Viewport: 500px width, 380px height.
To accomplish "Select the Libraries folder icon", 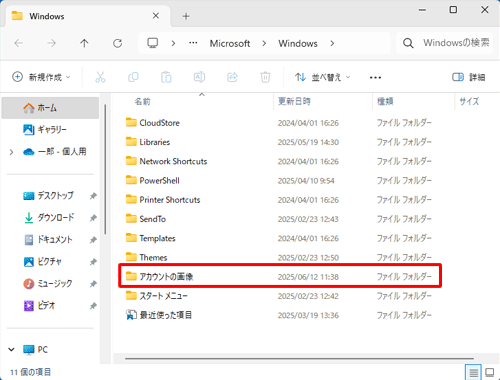I will [131, 142].
